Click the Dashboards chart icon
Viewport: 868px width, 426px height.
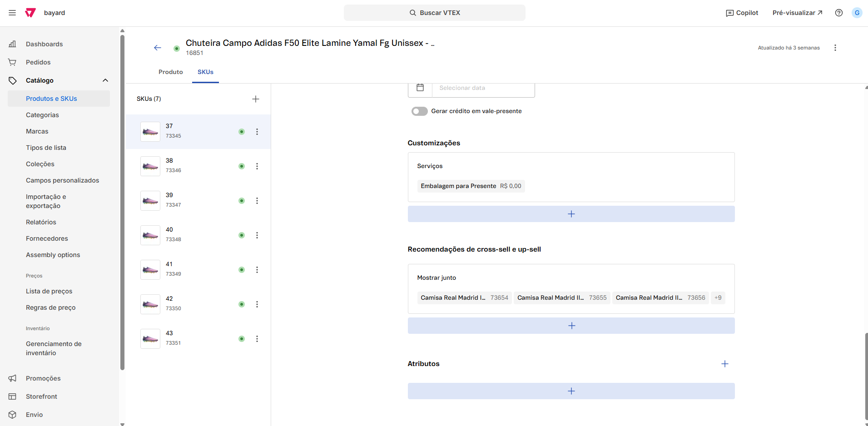click(12, 44)
